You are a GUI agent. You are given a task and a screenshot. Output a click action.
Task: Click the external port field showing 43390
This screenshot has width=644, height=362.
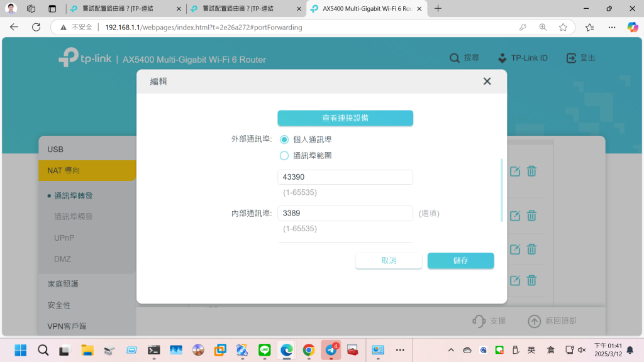(345, 177)
